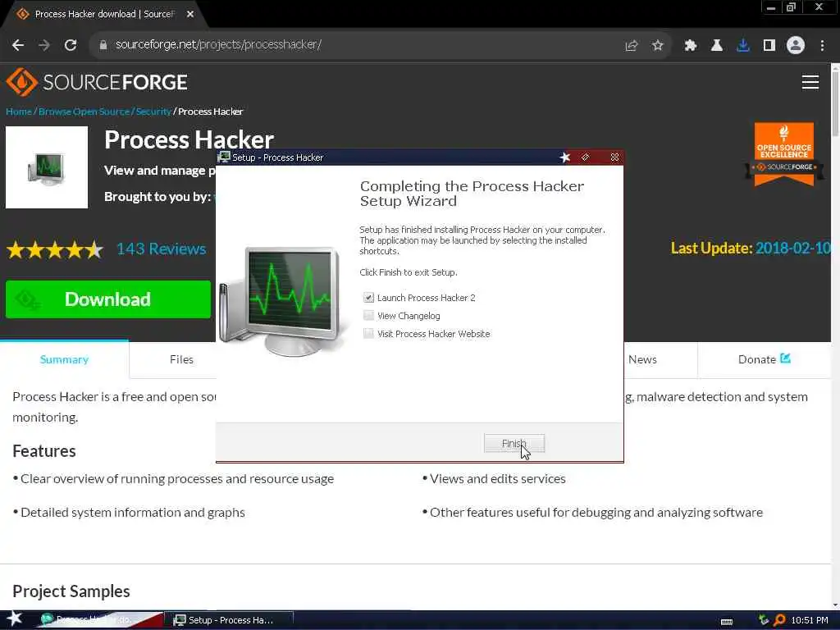Click Browse Open Source breadcrumb link
Screen dimensions: 840x630
click(84, 112)
